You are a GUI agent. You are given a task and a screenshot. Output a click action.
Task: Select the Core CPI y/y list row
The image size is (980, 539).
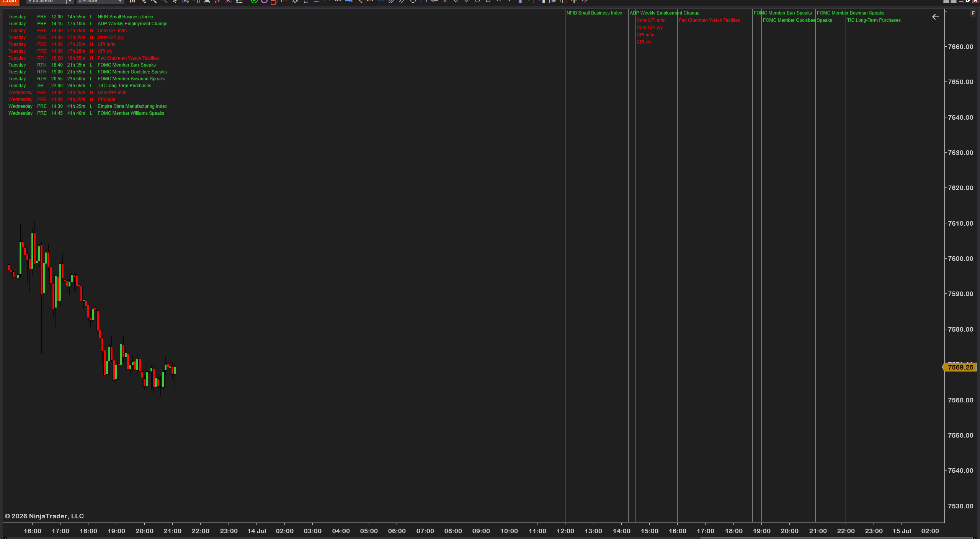tap(66, 37)
